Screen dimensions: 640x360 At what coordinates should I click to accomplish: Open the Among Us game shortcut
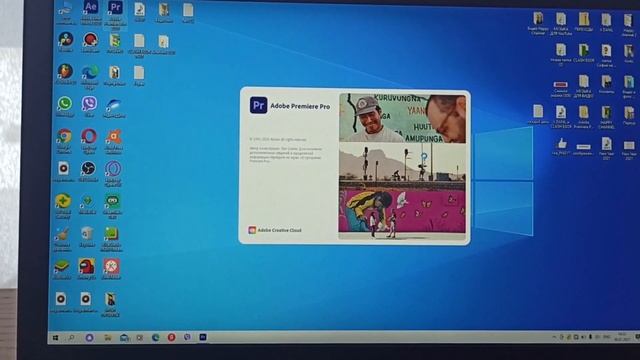click(x=87, y=266)
